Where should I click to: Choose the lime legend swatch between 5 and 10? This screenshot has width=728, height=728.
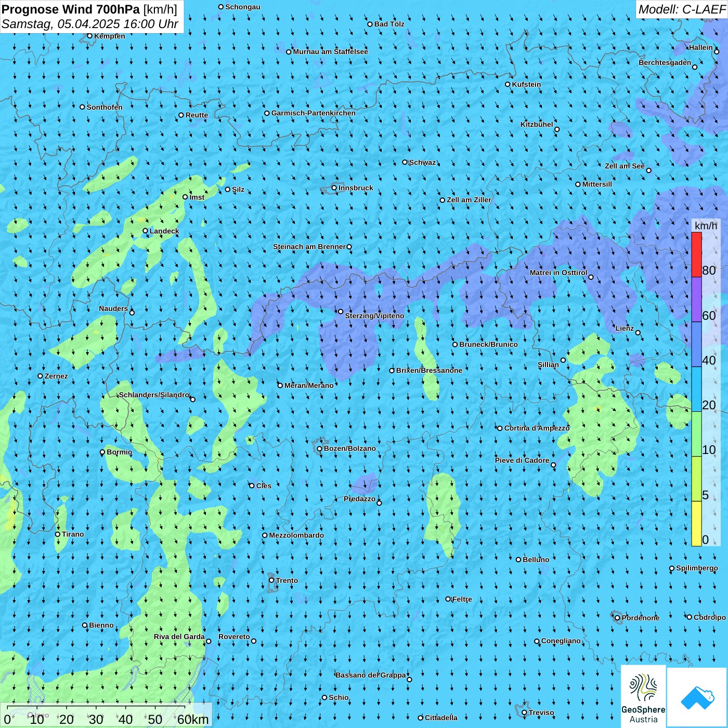pyautogui.click(x=696, y=479)
